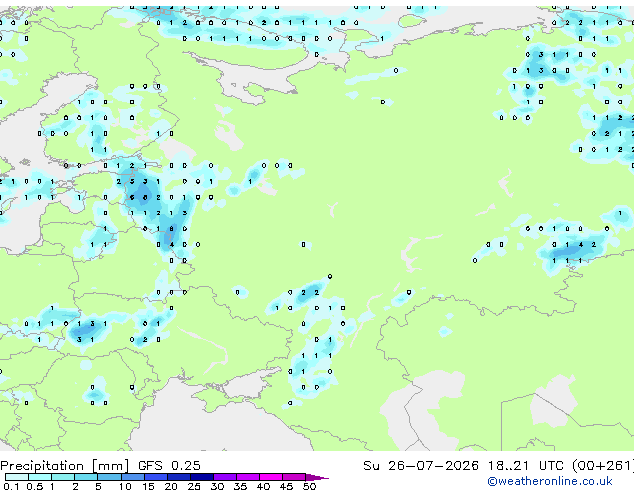Click the legend scale label "50"

(x=309, y=486)
